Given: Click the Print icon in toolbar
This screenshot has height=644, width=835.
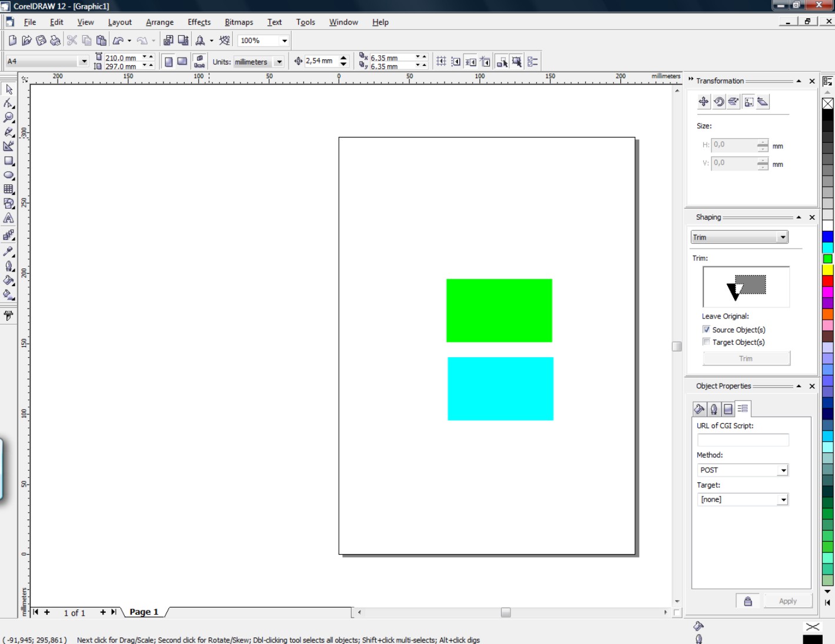Looking at the screenshot, I should (x=55, y=41).
